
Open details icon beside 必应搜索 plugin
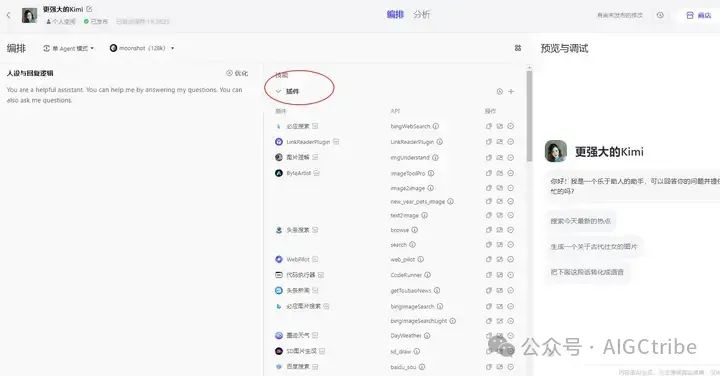tap(315, 126)
